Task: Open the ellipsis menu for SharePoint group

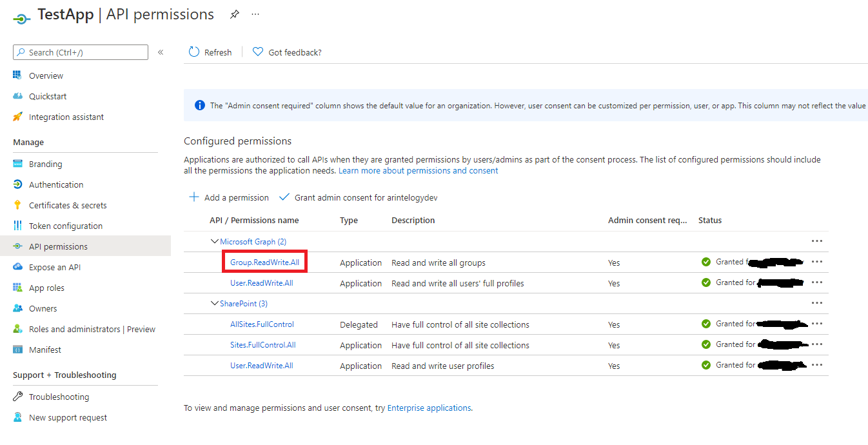Action: click(817, 302)
